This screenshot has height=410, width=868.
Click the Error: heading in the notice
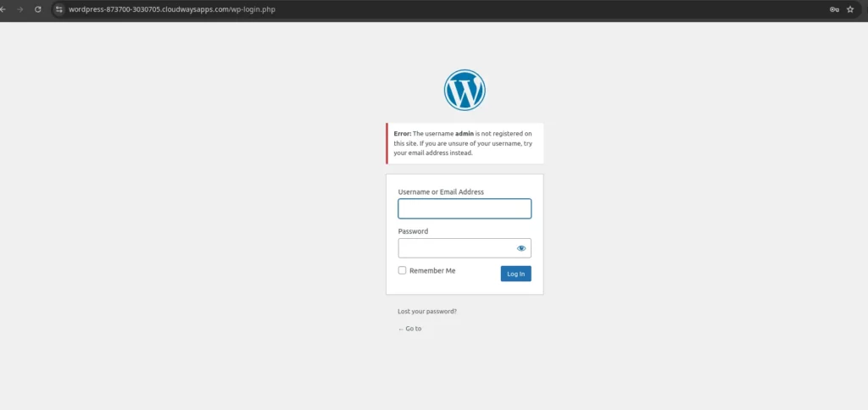pos(403,134)
